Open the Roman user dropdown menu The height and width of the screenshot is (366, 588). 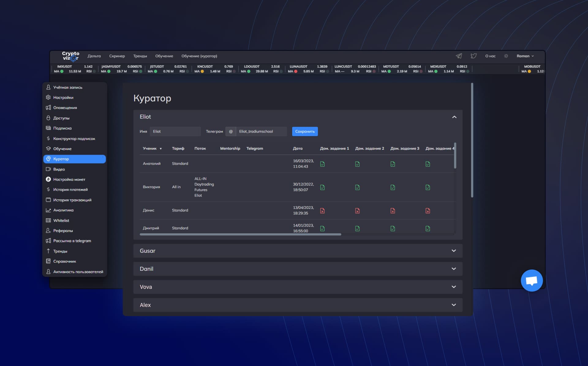(x=525, y=56)
